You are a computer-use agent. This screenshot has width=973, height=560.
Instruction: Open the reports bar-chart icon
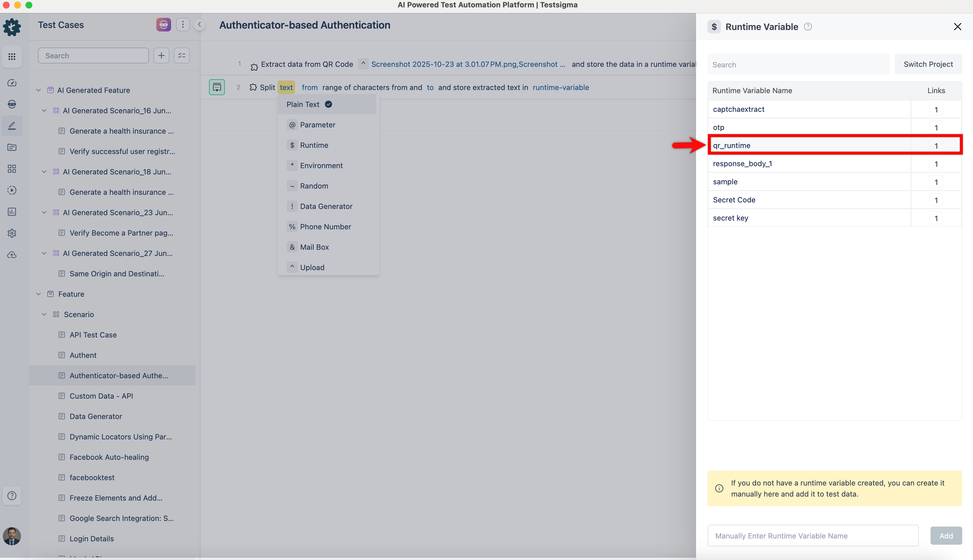[x=12, y=211]
